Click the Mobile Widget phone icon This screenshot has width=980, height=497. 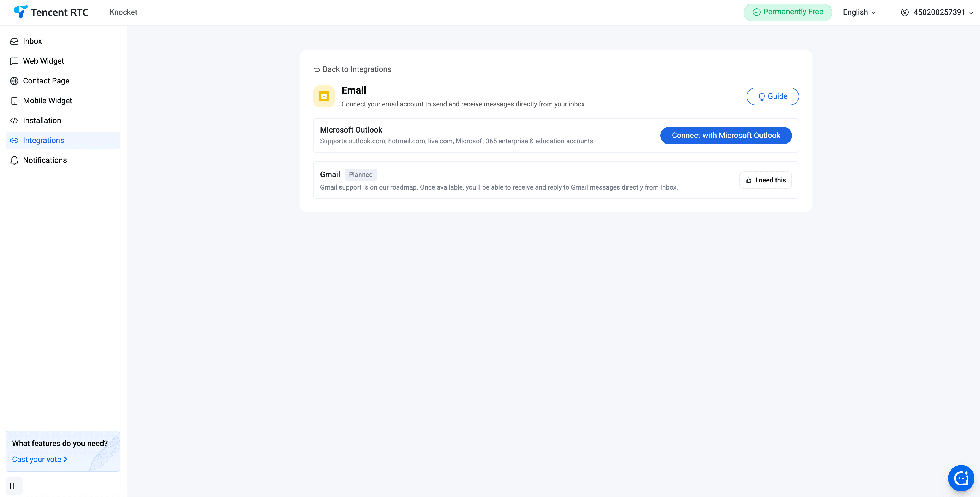point(14,101)
